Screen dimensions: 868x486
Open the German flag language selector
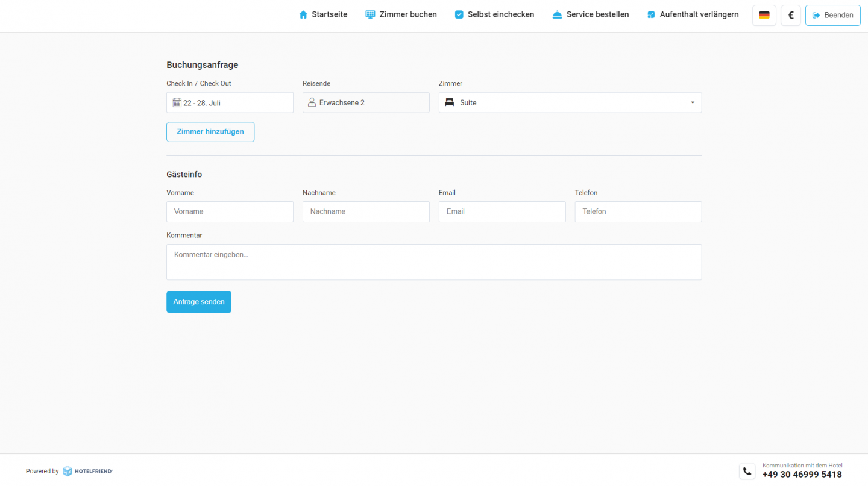(x=764, y=15)
